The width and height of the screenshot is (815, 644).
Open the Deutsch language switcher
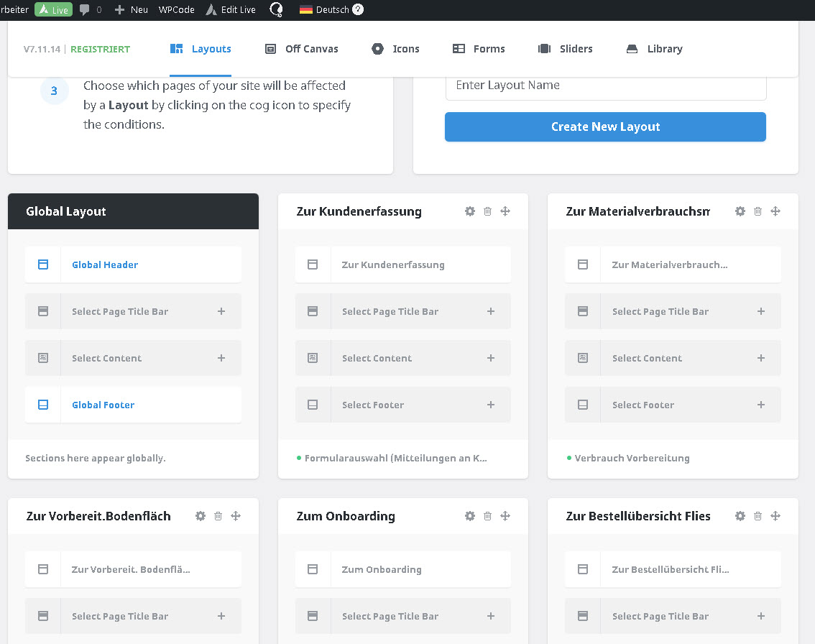tap(325, 9)
